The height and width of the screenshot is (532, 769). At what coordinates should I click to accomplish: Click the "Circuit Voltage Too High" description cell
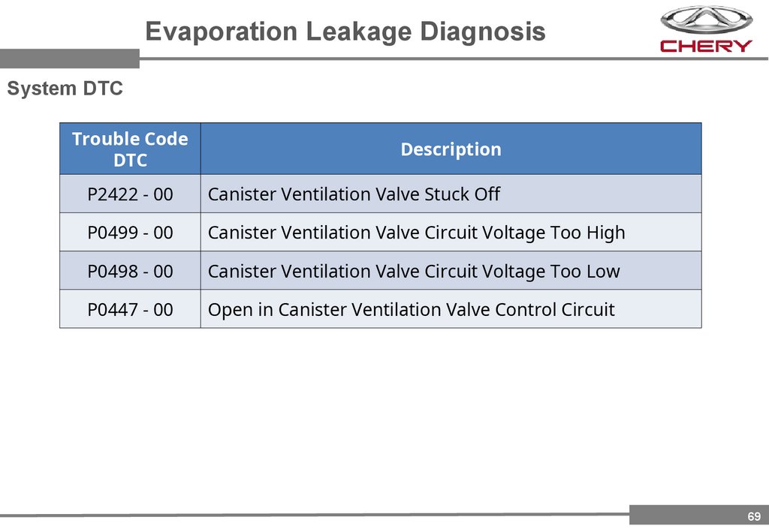pyautogui.click(x=416, y=233)
